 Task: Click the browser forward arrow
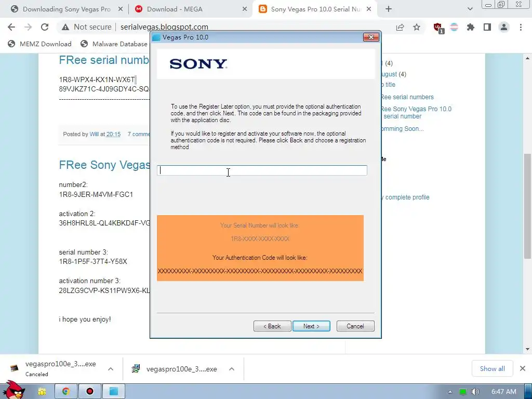tap(28, 27)
